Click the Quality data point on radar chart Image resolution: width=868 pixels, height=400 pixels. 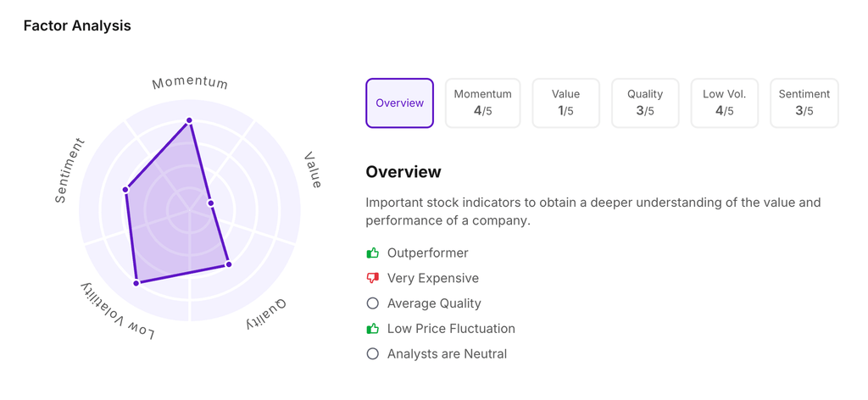point(229,264)
